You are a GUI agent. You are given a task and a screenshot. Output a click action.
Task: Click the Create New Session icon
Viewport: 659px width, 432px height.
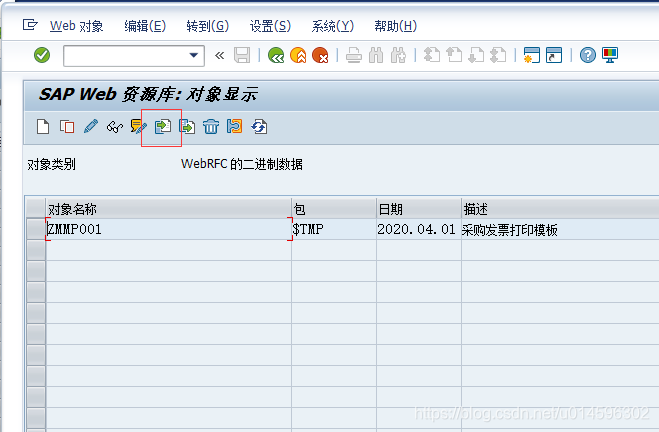[532, 55]
